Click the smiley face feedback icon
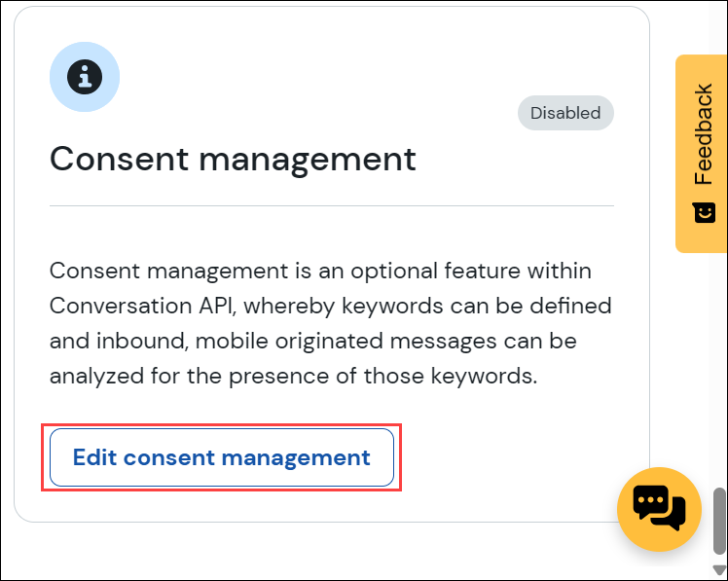 click(x=704, y=212)
